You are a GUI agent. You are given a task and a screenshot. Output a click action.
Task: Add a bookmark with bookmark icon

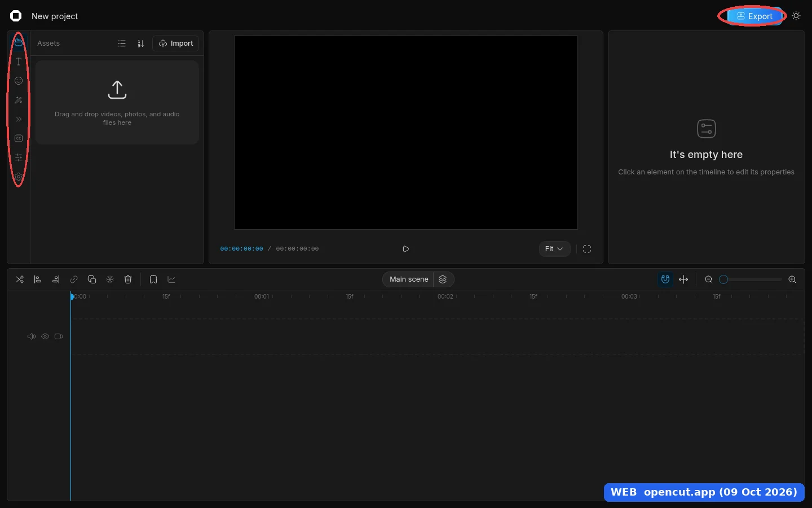click(x=153, y=279)
